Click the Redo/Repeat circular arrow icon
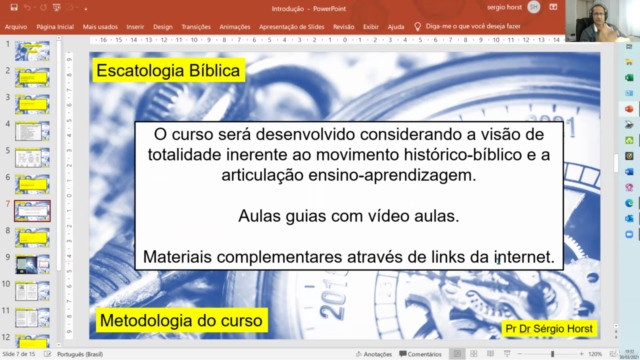This screenshot has width=640, height=360. pyautogui.click(x=43, y=7)
